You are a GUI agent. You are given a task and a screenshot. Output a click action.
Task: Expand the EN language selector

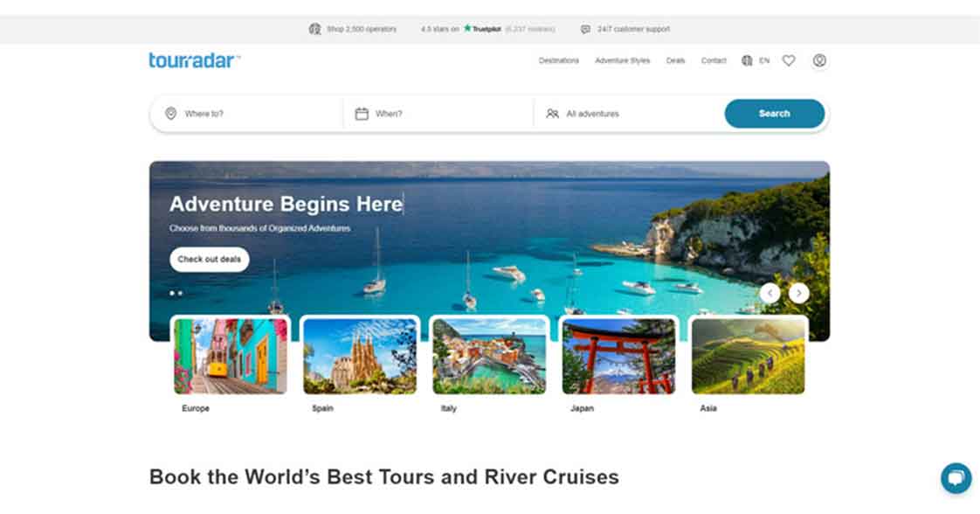pos(764,60)
